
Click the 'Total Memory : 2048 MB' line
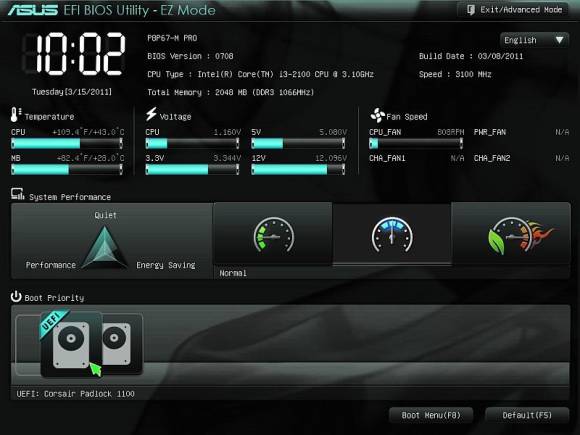pyautogui.click(x=230, y=92)
